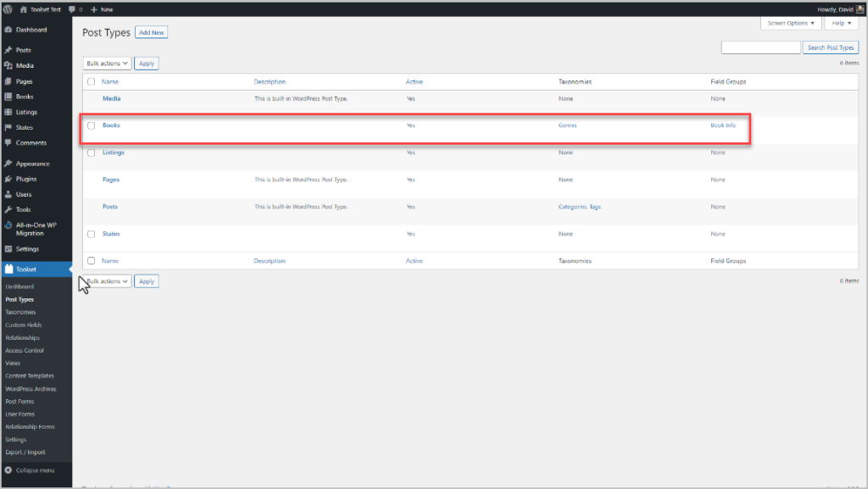This screenshot has height=489, width=868.
Task: Open the bottom Bulk actions dropdown
Action: point(108,281)
